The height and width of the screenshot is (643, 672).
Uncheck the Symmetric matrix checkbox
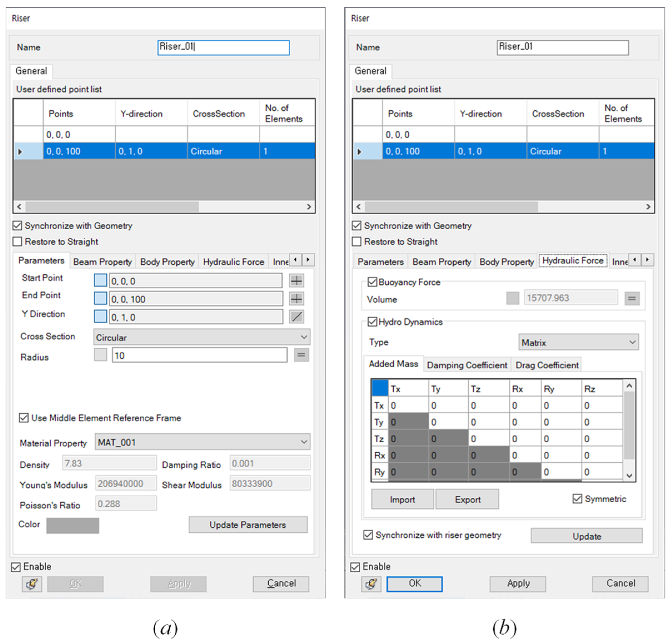tap(577, 499)
